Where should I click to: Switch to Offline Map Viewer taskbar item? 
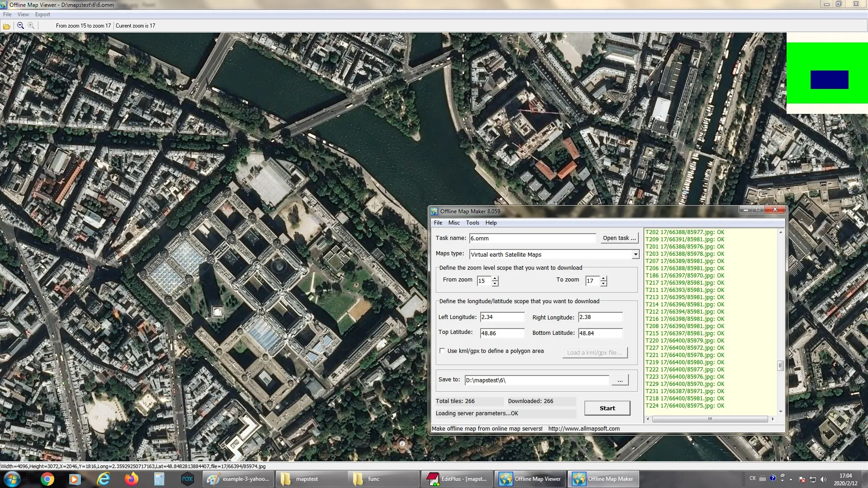(530, 479)
